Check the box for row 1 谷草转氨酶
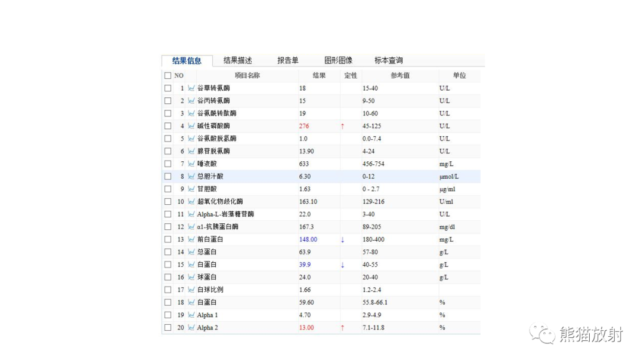644x363 pixels. [168, 88]
